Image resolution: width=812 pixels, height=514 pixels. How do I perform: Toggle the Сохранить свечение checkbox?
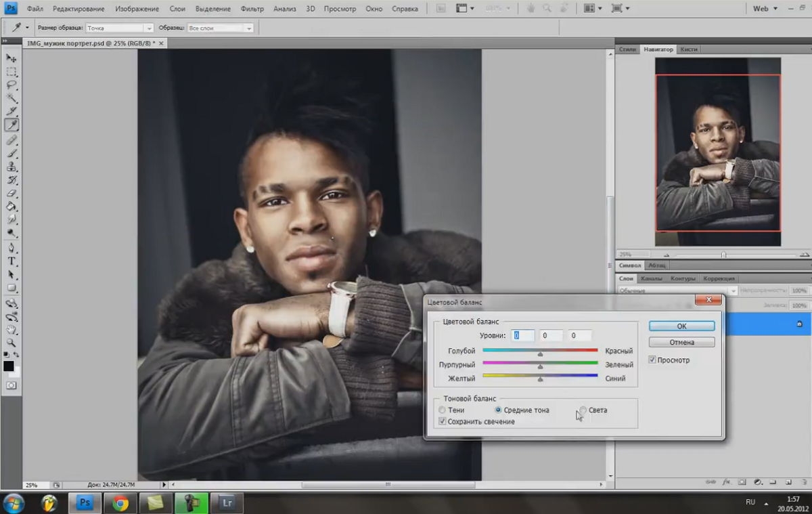pos(442,421)
